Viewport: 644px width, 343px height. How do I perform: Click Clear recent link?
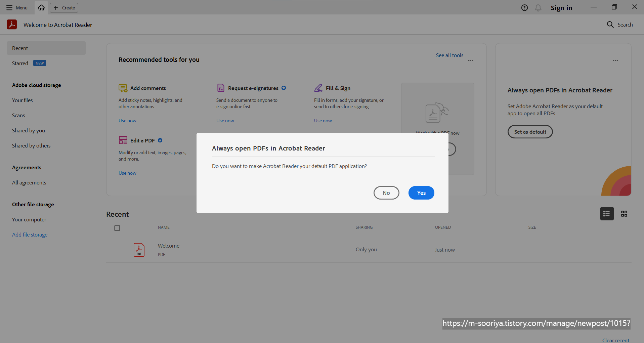pyautogui.click(x=615, y=340)
